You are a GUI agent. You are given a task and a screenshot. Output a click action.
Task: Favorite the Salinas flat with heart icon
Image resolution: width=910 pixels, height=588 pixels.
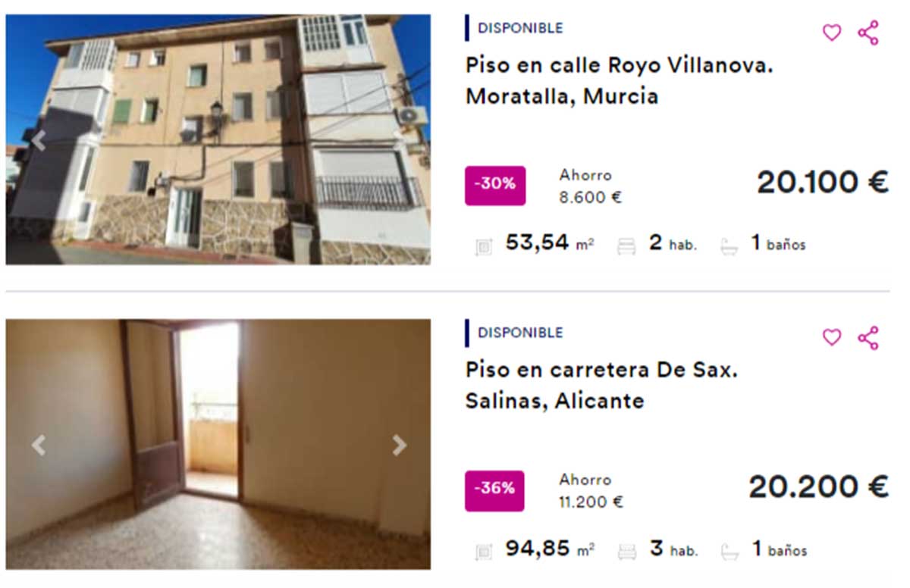coord(832,337)
